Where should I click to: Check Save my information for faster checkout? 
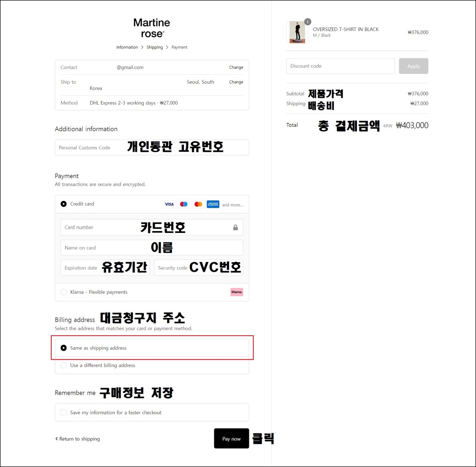tap(63, 412)
